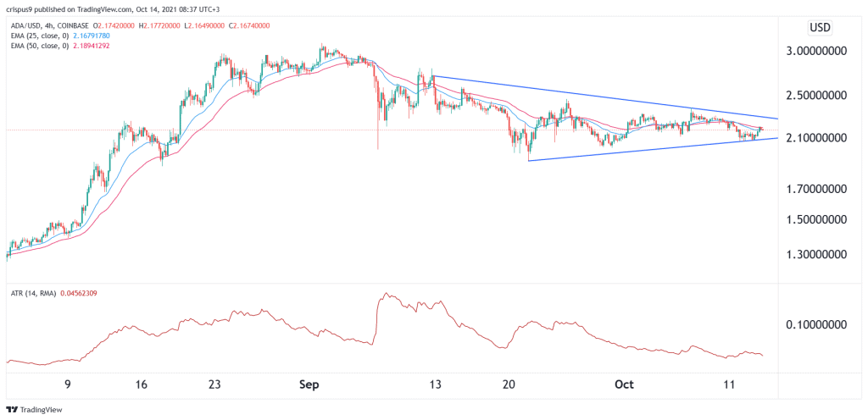Click the 13 date axis label
This screenshot has width=868, height=420.
click(435, 384)
